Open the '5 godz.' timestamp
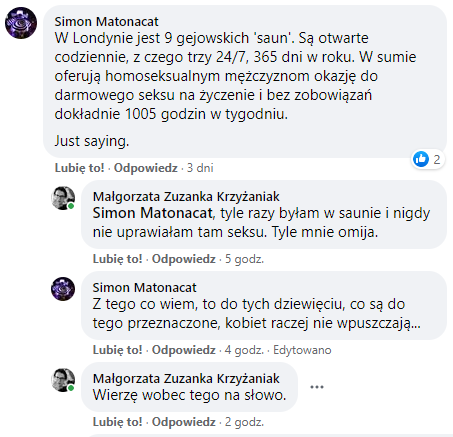 [244, 259]
